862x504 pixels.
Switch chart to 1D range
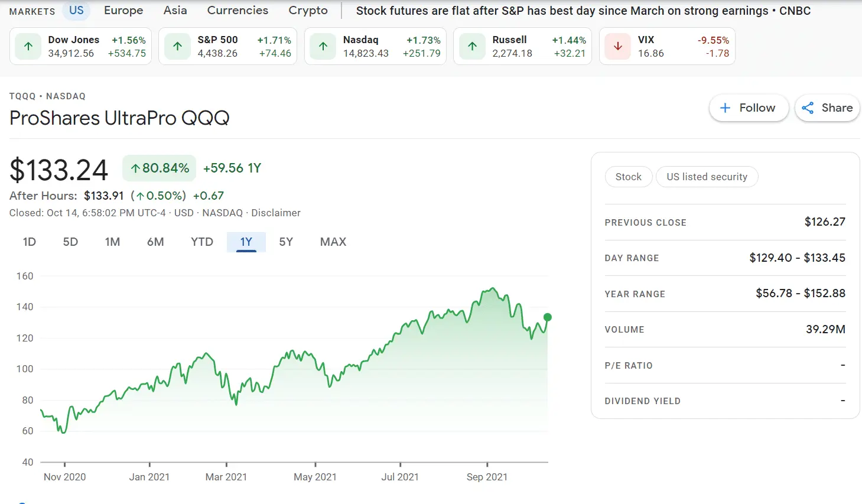(30, 242)
